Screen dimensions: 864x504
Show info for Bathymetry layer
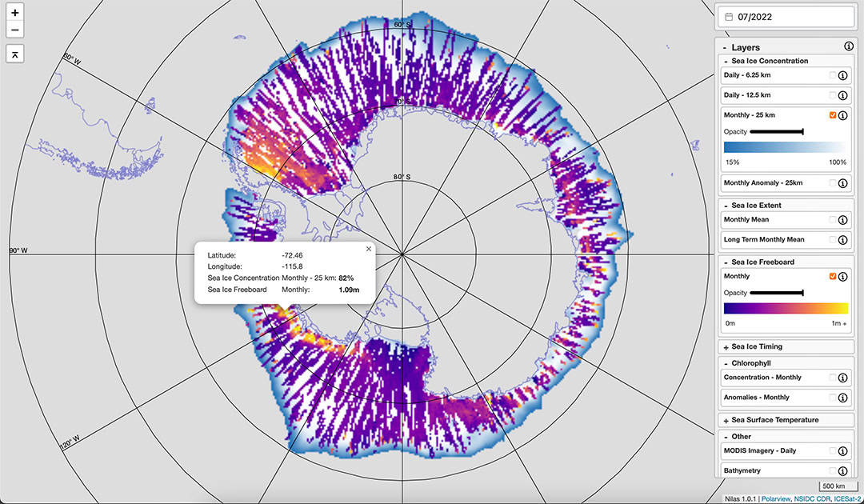842,470
